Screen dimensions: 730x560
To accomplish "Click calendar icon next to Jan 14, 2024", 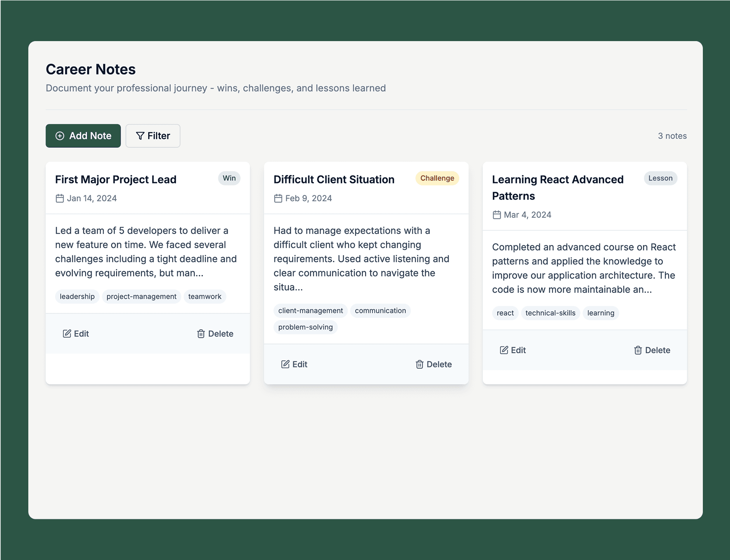I will click(x=60, y=198).
